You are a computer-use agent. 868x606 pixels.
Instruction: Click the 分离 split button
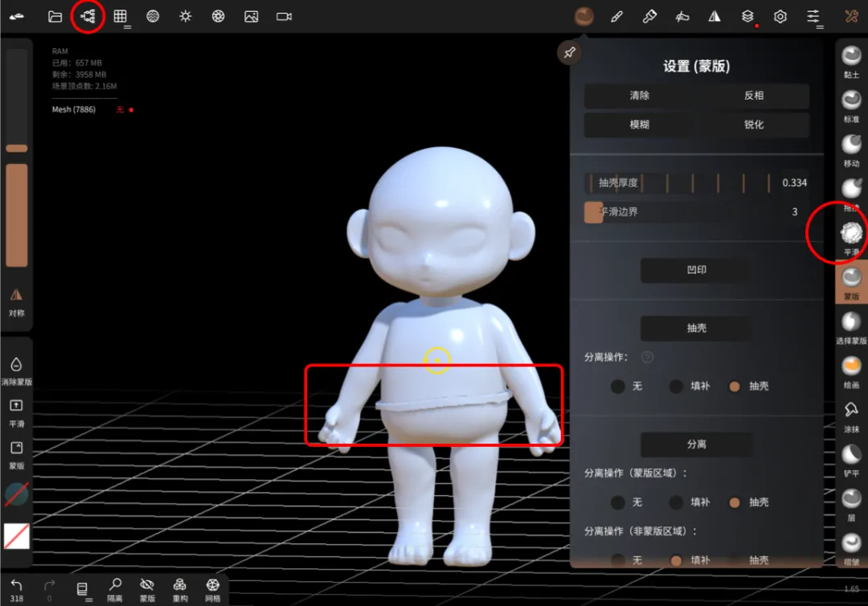tap(696, 444)
